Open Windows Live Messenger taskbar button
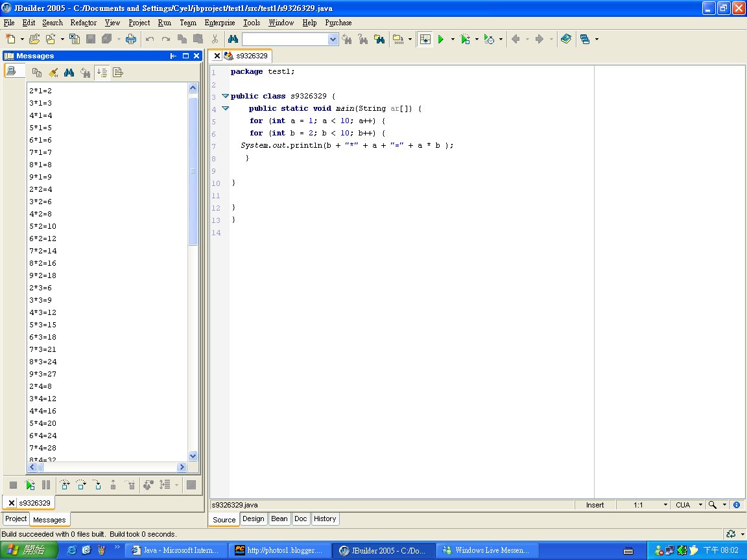This screenshot has height=560, width=747. tap(488, 550)
